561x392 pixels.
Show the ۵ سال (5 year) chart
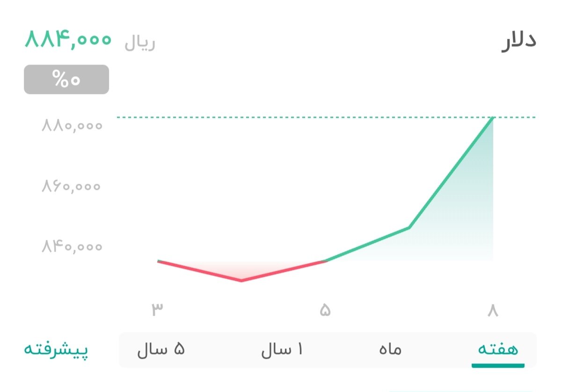[x=161, y=349]
